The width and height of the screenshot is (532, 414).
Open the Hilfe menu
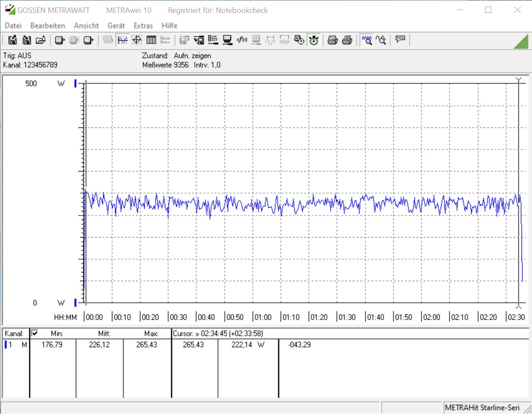click(x=169, y=26)
